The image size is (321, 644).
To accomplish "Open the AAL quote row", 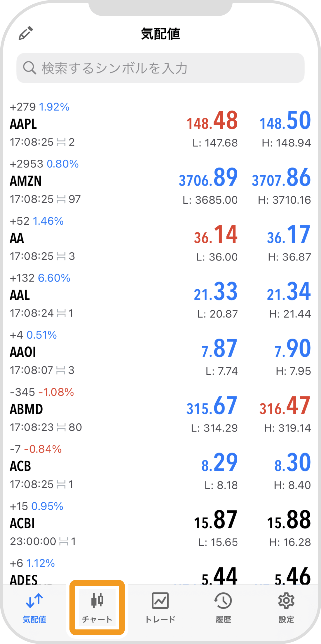I will [x=160, y=296].
